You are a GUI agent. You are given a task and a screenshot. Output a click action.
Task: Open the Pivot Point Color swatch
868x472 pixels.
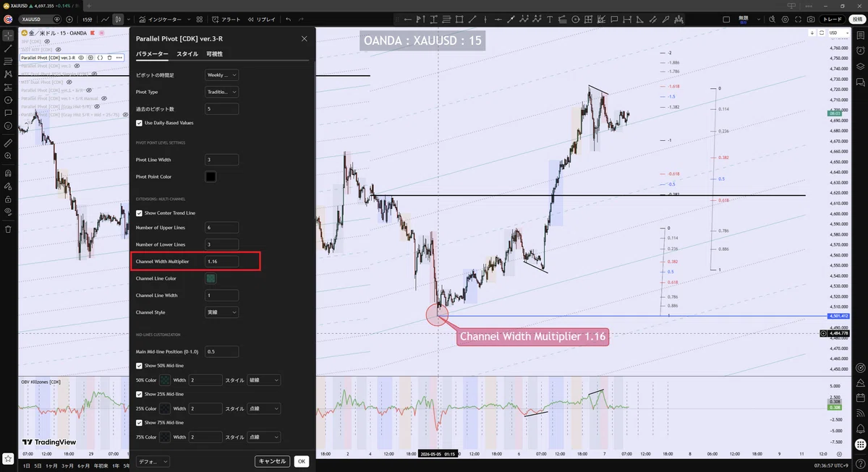click(x=210, y=176)
